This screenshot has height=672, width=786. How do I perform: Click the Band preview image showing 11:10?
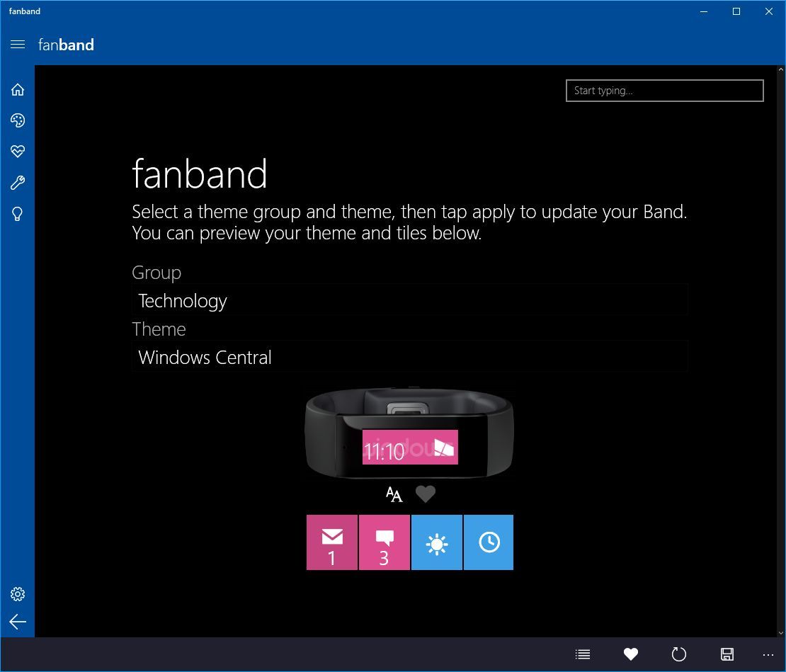(x=409, y=433)
